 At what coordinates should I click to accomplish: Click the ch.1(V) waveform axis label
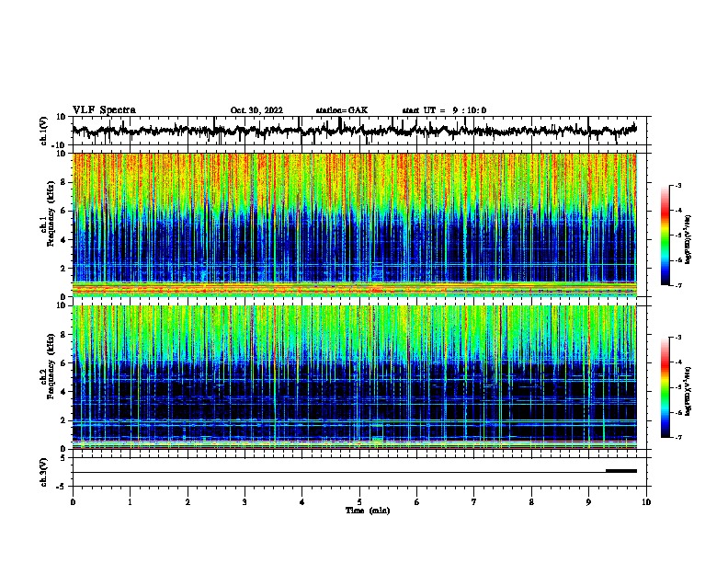[44, 131]
